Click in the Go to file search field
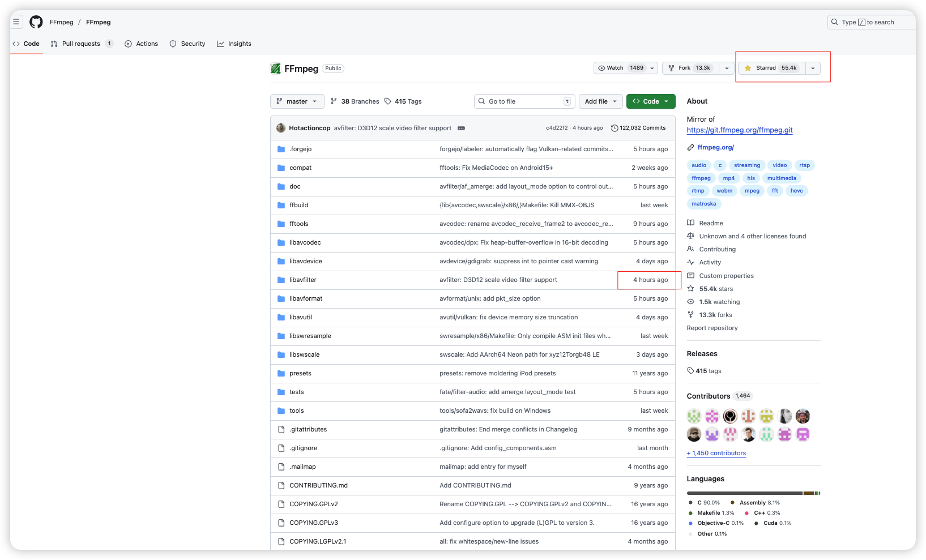This screenshot has width=926, height=560. (x=524, y=101)
